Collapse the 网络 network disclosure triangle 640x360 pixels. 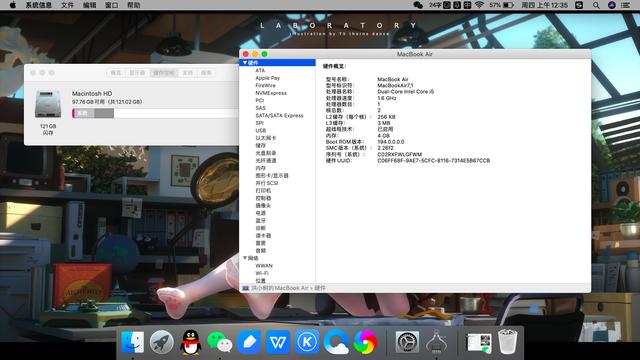click(245, 258)
